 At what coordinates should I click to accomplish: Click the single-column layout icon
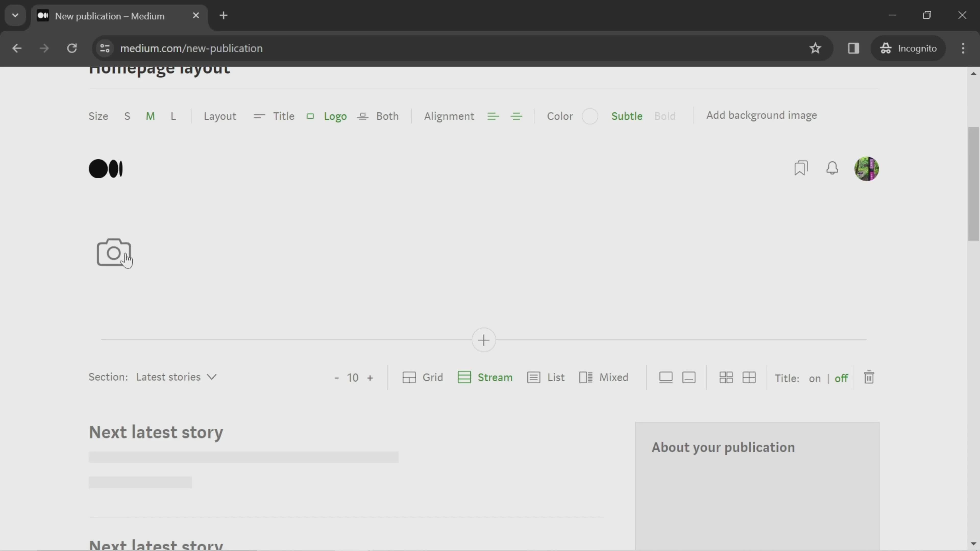click(x=665, y=378)
